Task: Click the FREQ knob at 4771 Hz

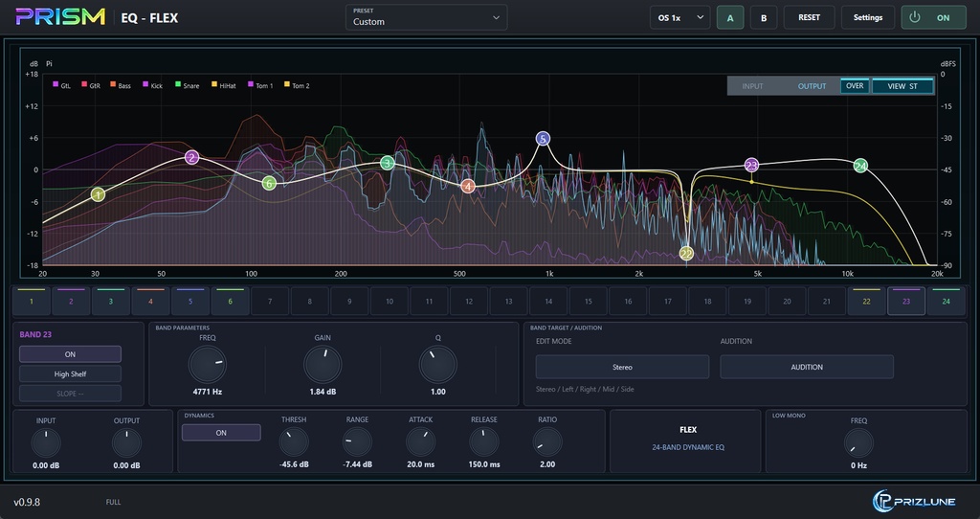Action: click(x=208, y=365)
